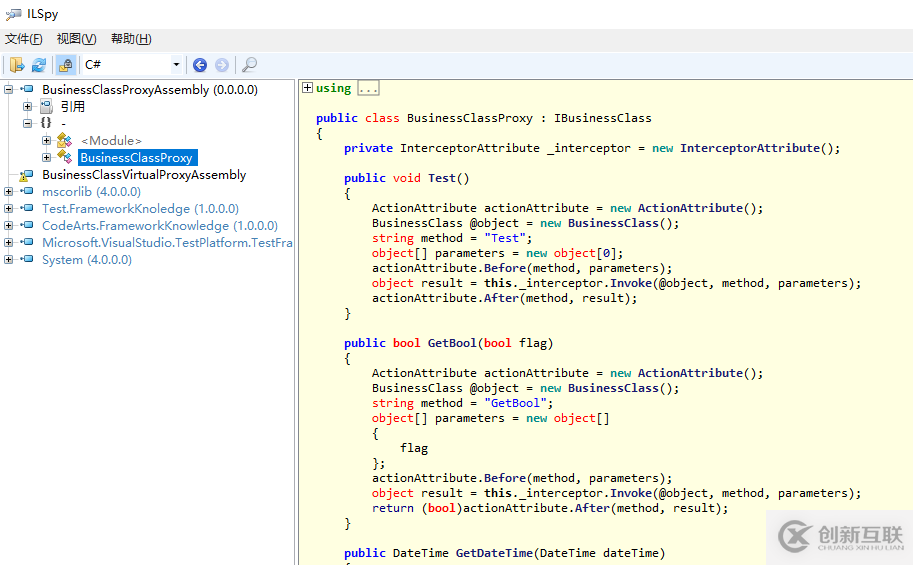This screenshot has height=565, width=913.
Task: Toggle the show internal types button
Action: pyautogui.click(x=66, y=65)
